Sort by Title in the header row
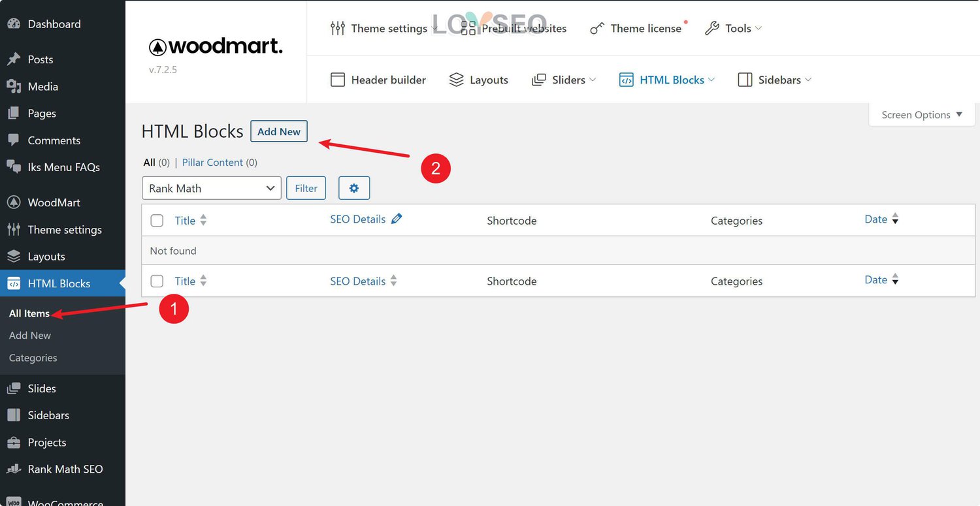The height and width of the screenshot is (506, 980). (191, 221)
